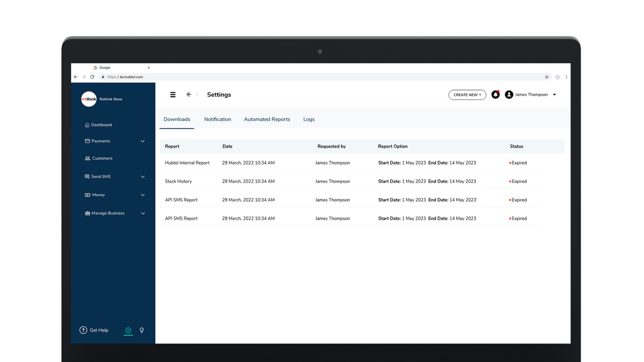Open the Dashboard from the sidebar
The image size is (644, 362).
101,125
